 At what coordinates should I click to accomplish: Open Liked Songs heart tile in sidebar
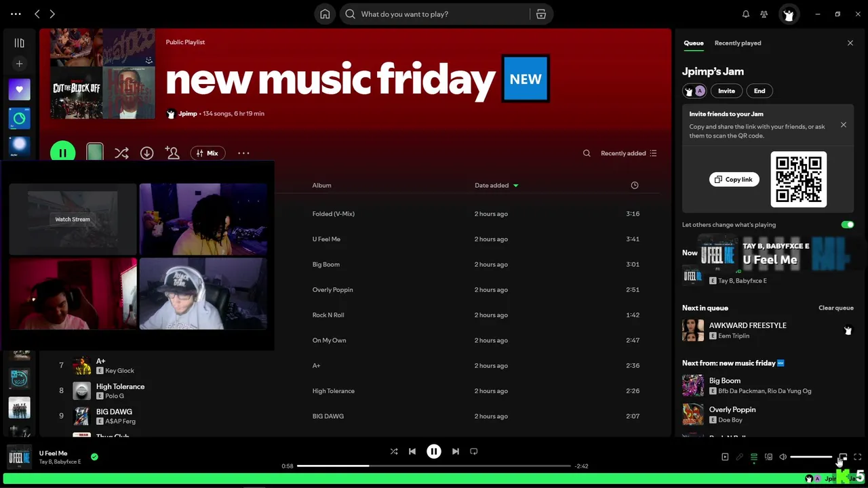19,89
